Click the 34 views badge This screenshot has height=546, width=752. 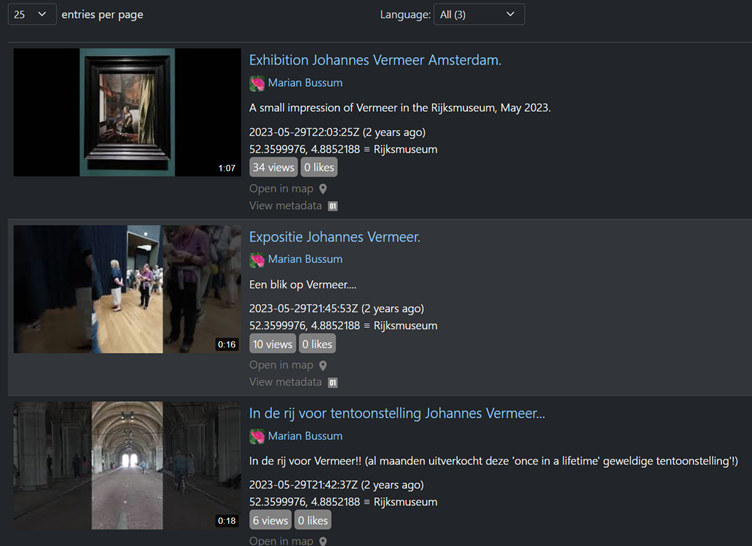273,167
